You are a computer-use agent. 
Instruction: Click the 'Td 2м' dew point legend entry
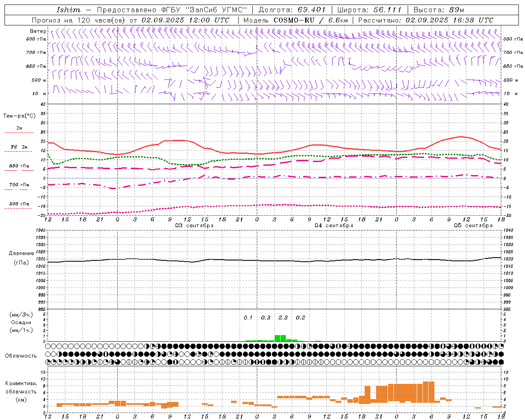tap(19, 147)
